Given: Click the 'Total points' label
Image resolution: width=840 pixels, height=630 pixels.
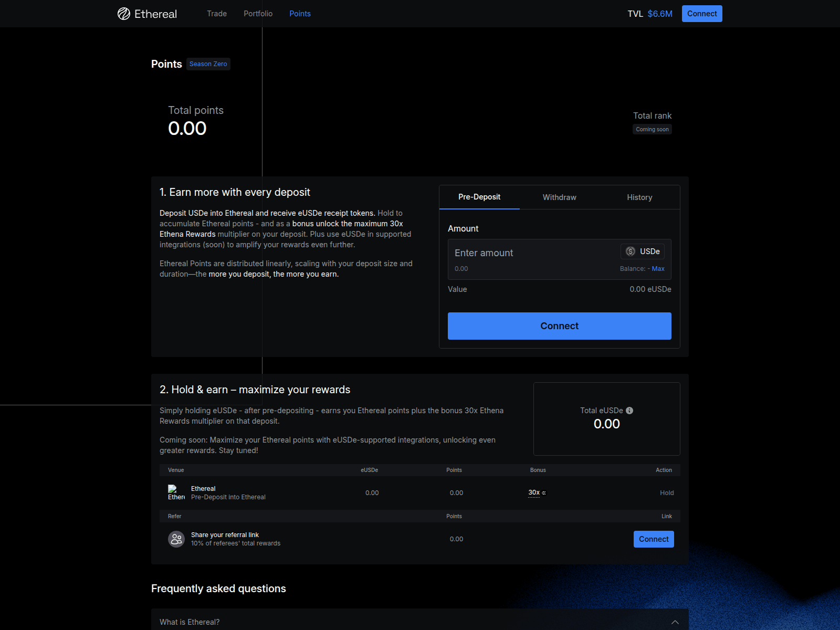Looking at the screenshot, I should [196, 110].
